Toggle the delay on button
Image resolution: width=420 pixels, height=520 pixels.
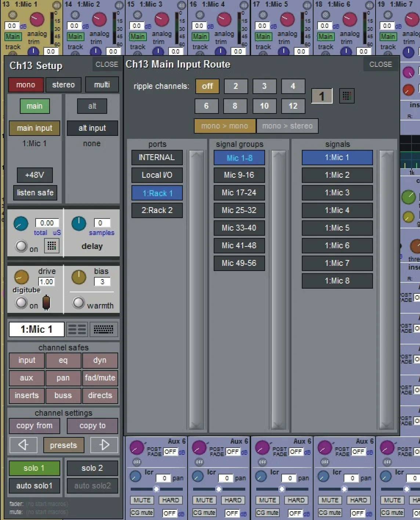pyautogui.click(x=21, y=246)
